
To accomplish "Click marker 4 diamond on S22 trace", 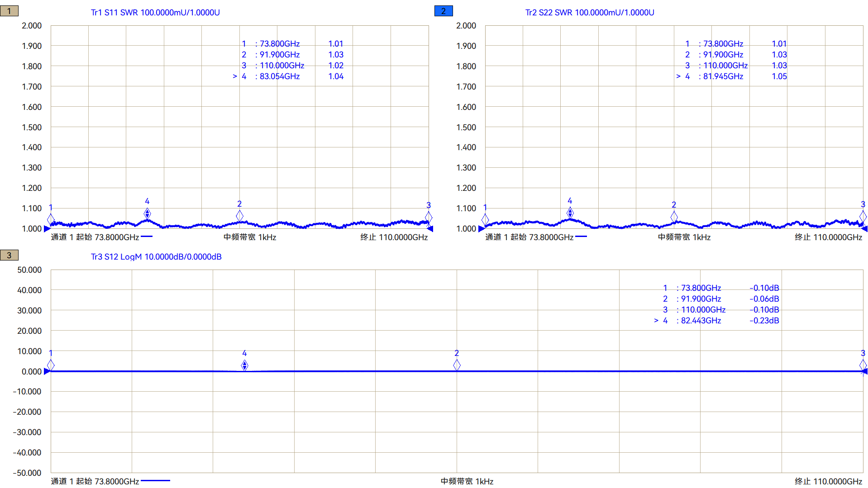I will point(570,213).
